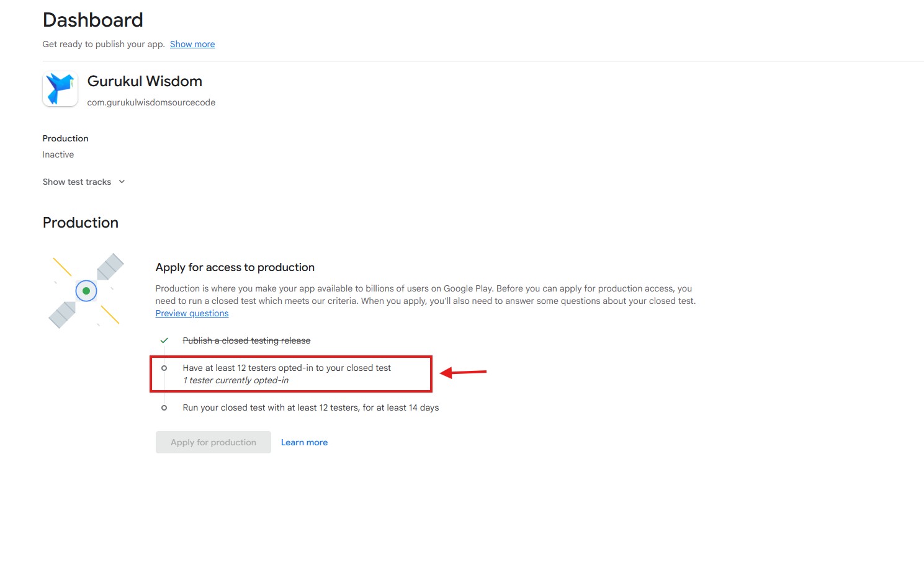Click the package name com.gurukulwisdomsourcecode
This screenshot has width=924, height=565.
pyautogui.click(x=151, y=102)
